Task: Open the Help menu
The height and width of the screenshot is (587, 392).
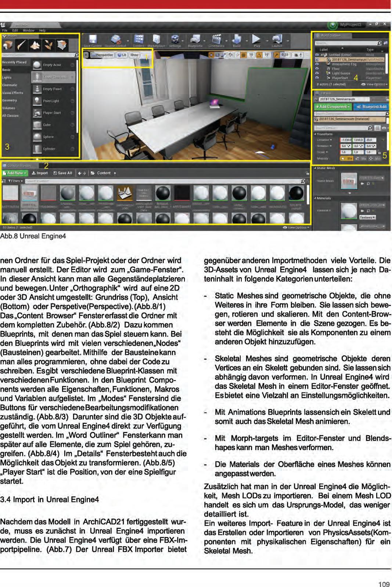Action: tap(43, 31)
